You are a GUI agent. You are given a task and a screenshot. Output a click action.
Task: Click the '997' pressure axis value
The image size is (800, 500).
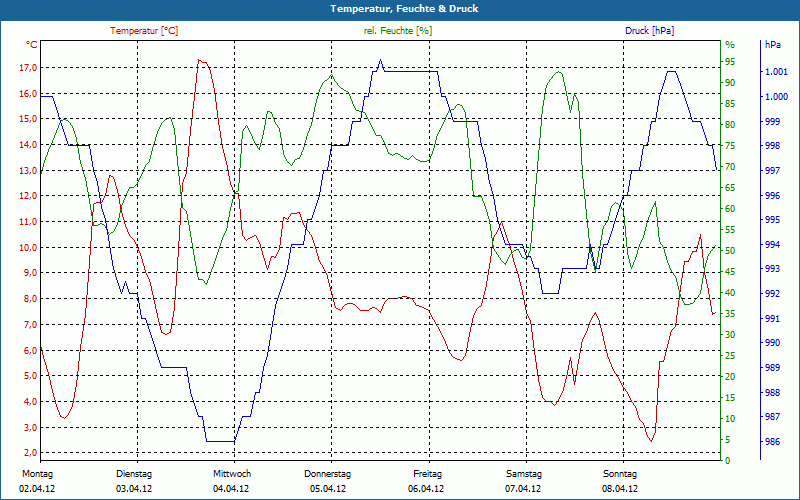click(772, 171)
